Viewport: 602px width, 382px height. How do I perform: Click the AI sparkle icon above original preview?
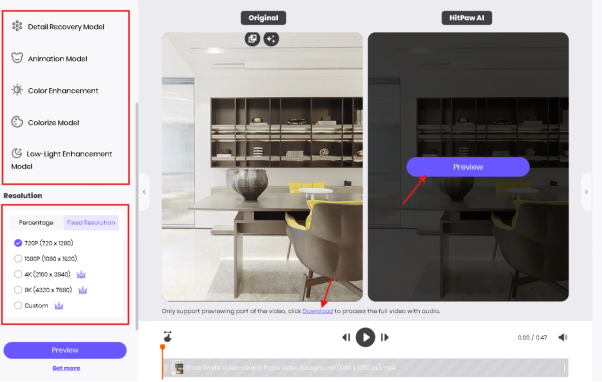(x=271, y=39)
